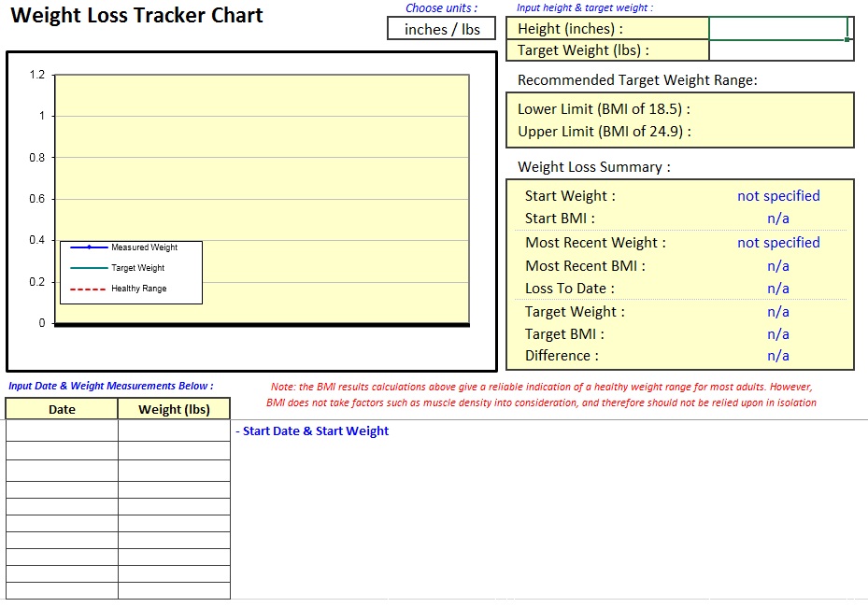The image size is (868, 607).
Task: Select the Most Recent Weight value cell
Action: [778, 242]
